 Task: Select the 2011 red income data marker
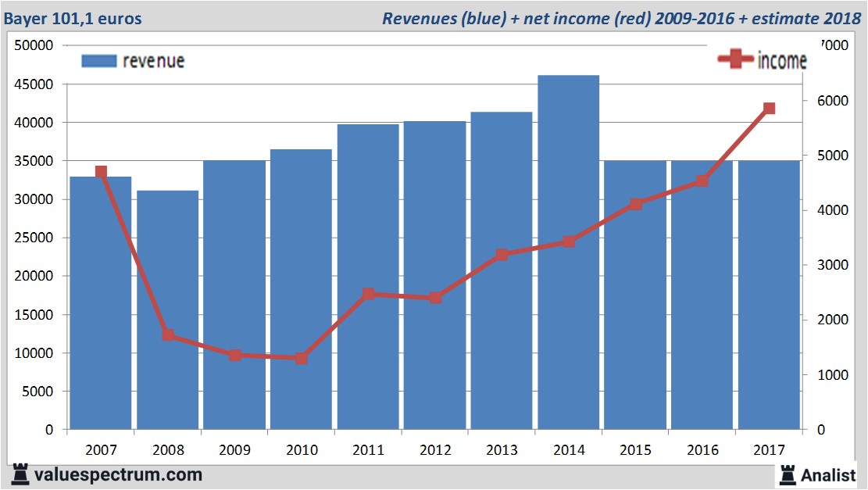point(368,294)
